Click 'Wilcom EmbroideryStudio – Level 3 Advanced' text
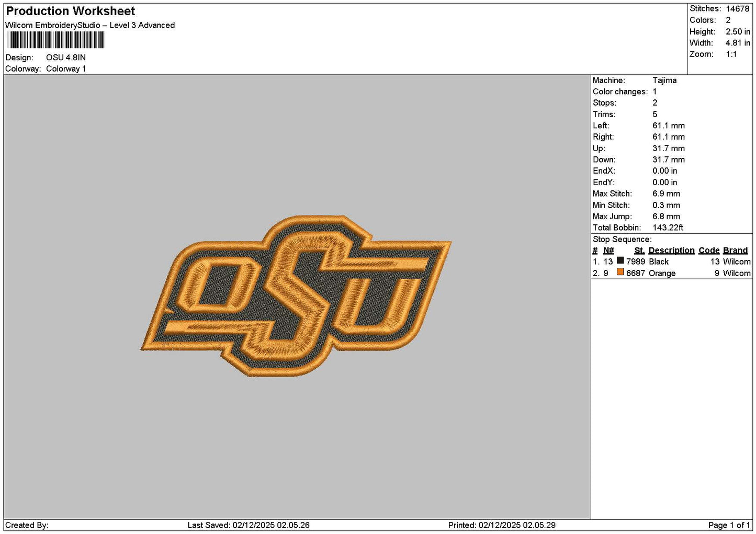756x534 pixels. (90, 25)
